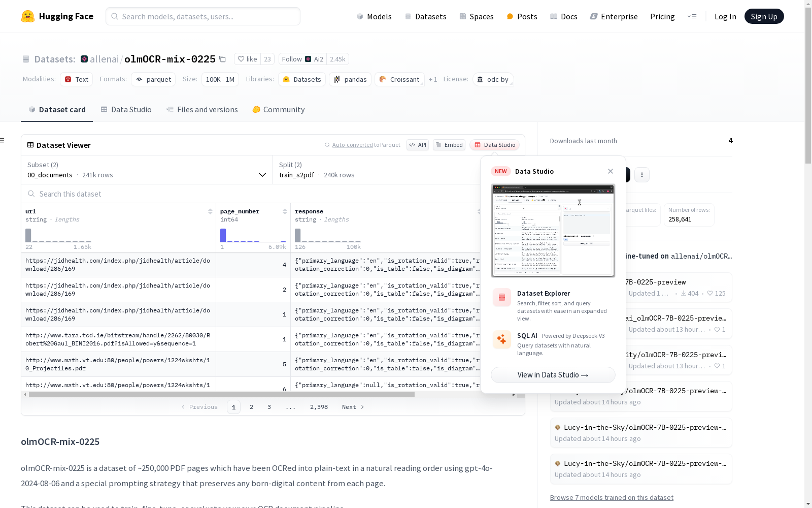Select the Datasets library tag

coord(302,79)
